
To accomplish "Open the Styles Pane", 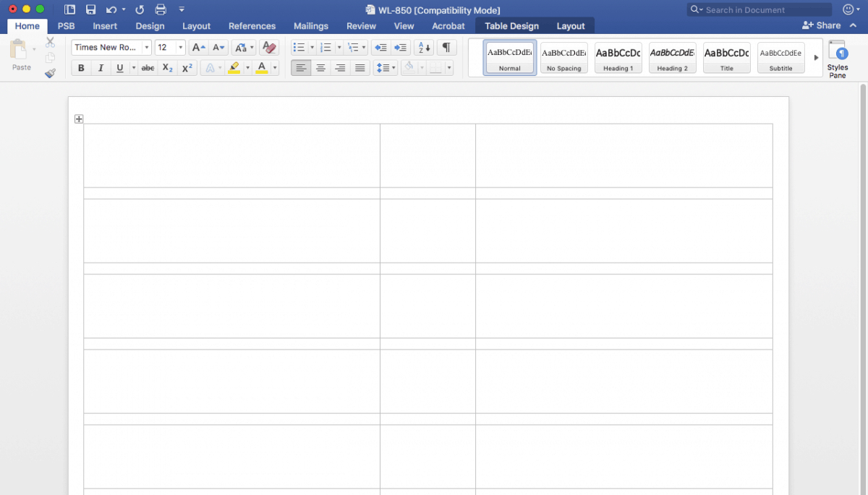I will 837,59.
